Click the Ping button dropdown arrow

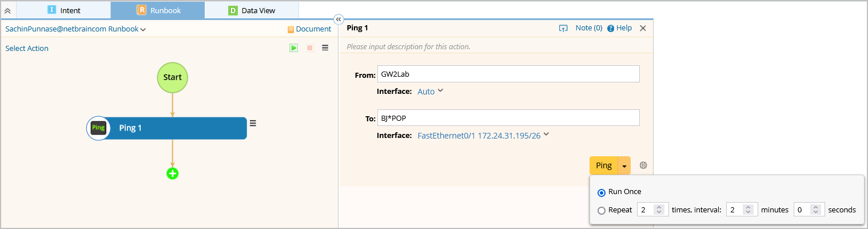tap(624, 166)
